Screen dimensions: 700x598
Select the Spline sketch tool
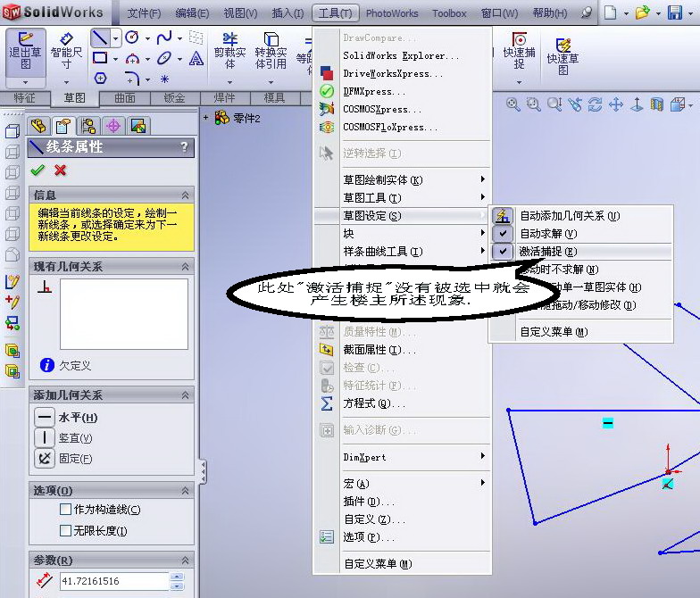pyautogui.click(x=164, y=37)
